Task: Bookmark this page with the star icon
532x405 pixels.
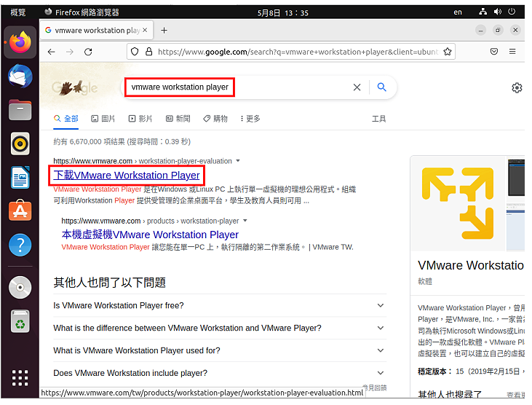Action: [448, 52]
